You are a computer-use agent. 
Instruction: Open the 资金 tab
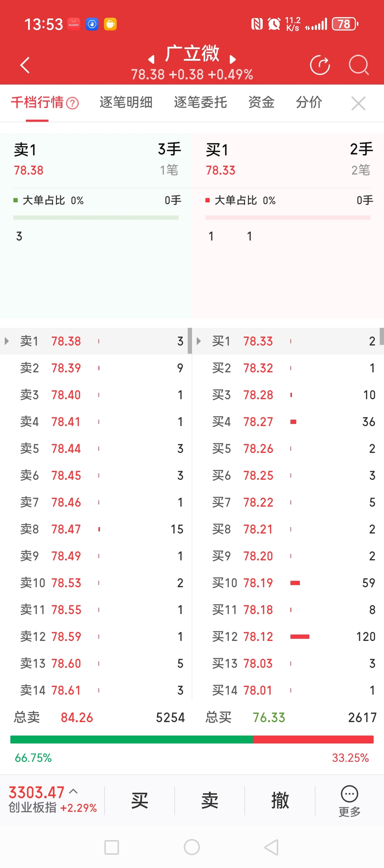pos(261,103)
